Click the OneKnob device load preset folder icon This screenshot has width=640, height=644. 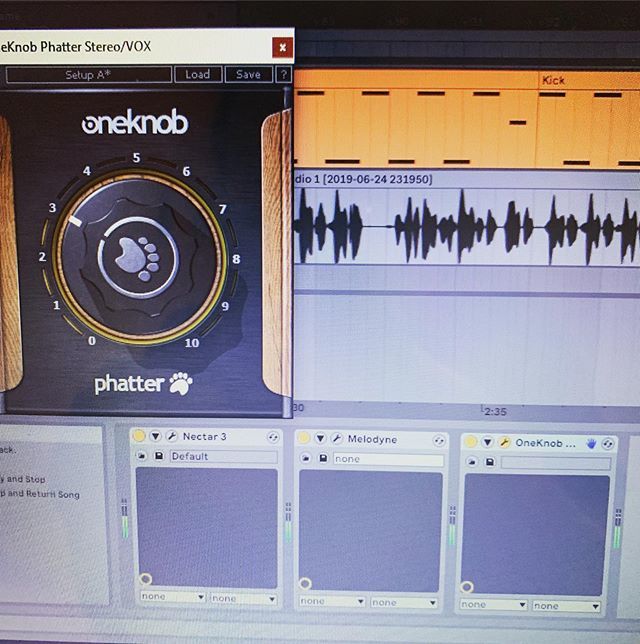[x=472, y=462]
